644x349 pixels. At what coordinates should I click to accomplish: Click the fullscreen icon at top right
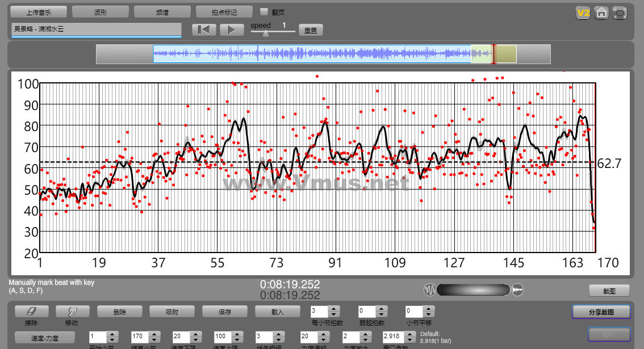coord(620,12)
